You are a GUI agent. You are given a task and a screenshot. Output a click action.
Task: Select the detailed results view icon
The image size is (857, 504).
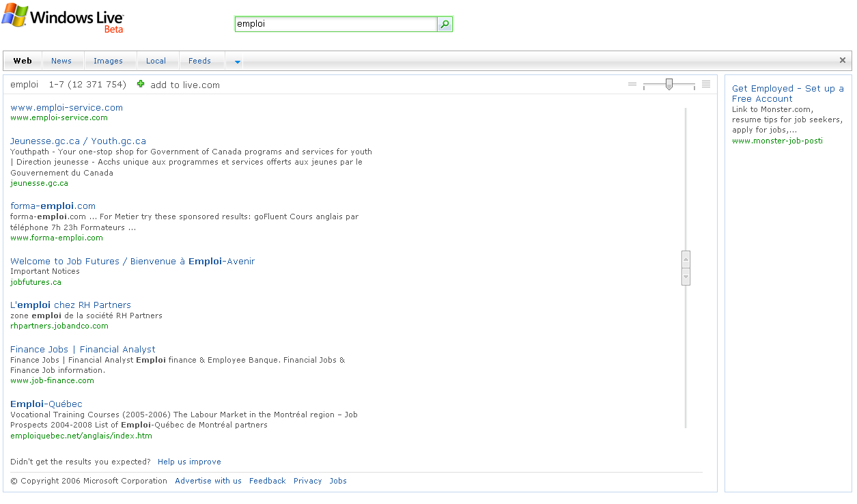706,85
